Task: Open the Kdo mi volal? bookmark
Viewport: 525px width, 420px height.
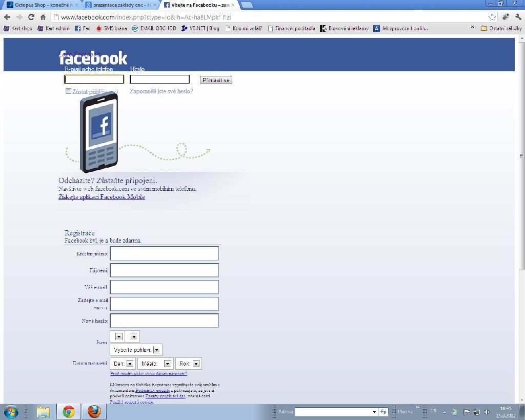Action: coord(244,29)
